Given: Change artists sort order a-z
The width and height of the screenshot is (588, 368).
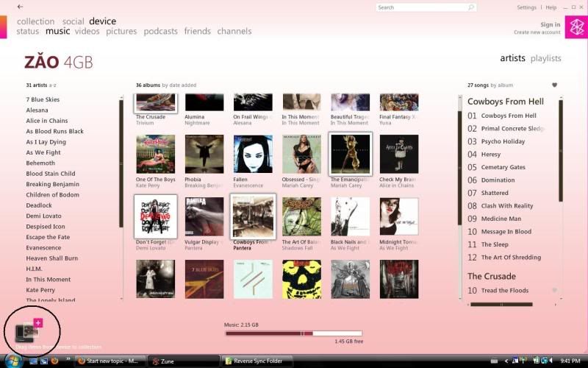Looking at the screenshot, I should tap(52, 85).
